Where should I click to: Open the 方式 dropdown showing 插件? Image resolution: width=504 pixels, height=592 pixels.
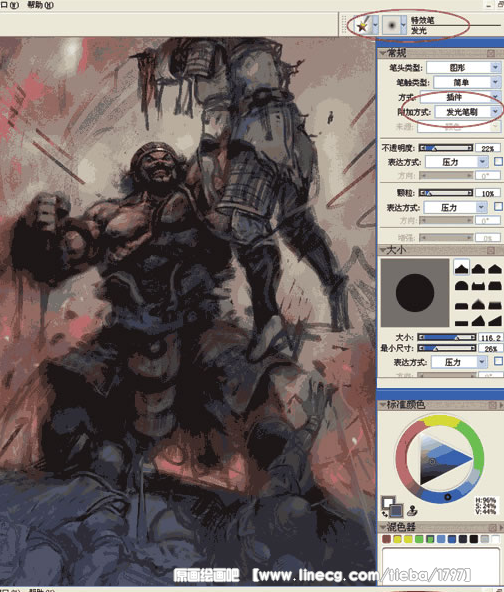click(x=460, y=97)
